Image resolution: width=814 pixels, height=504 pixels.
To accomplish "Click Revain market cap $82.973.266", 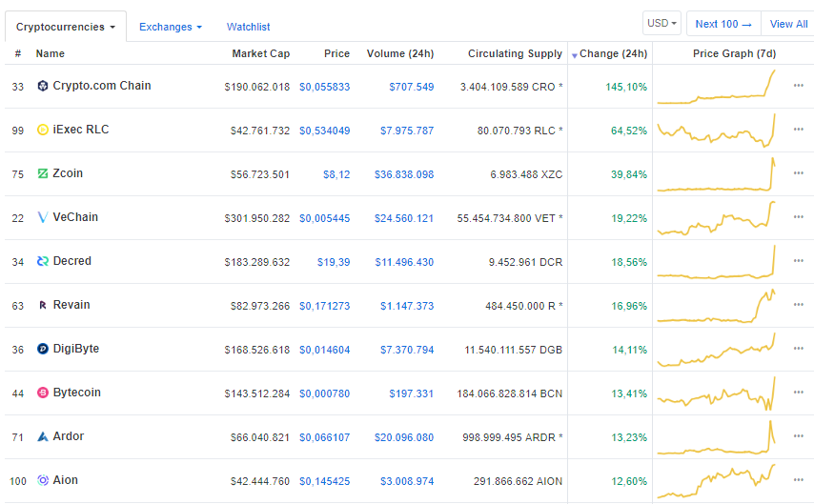I will point(260,306).
